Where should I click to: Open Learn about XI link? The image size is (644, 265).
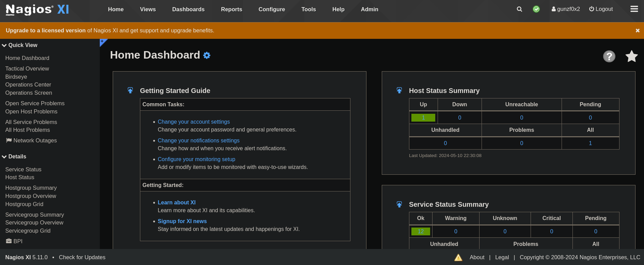tap(176, 202)
